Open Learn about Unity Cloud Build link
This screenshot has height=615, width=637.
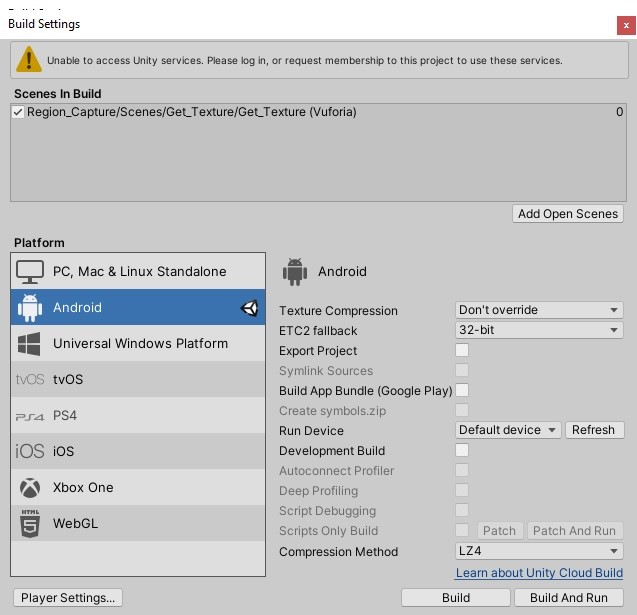[539, 572]
